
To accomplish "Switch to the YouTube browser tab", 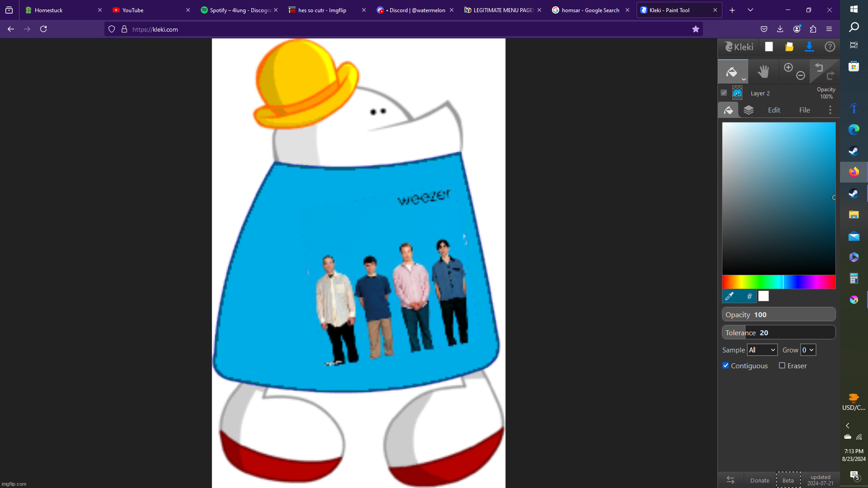I will (151, 10).
